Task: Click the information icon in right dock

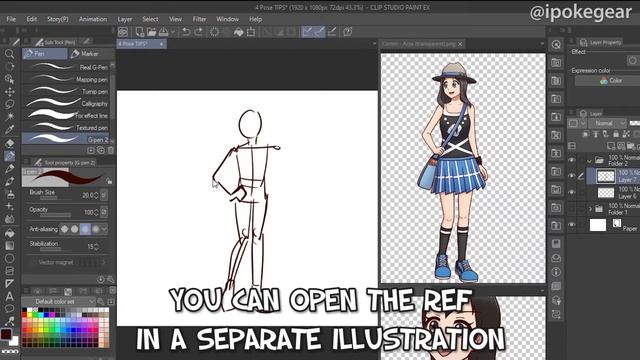Action: pos(556,271)
